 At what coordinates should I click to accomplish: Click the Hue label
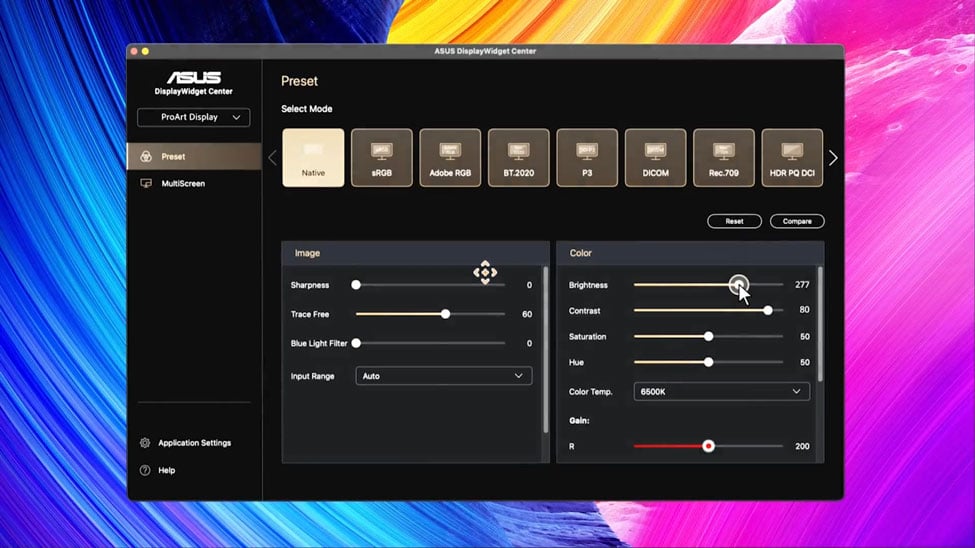tap(576, 362)
